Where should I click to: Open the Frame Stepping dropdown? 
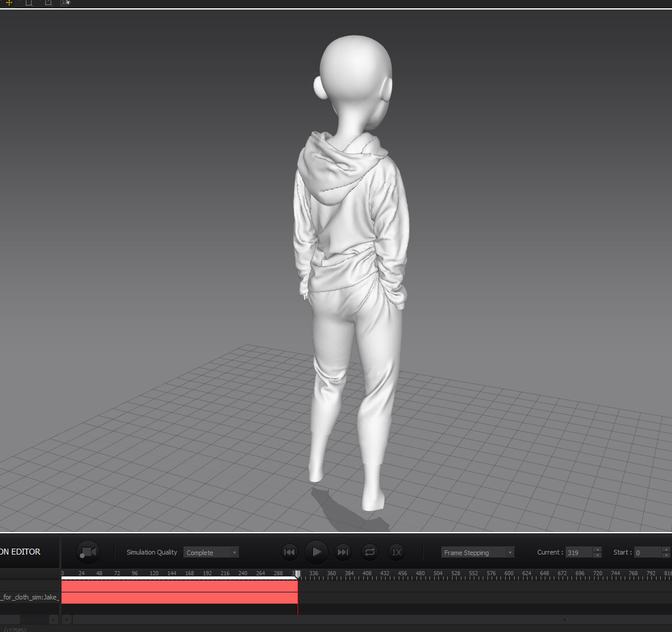(x=477, y=552)
